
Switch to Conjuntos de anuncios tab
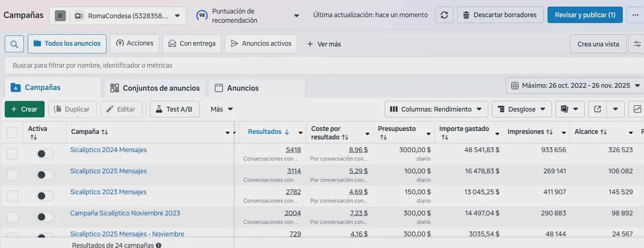click(155, 88)
